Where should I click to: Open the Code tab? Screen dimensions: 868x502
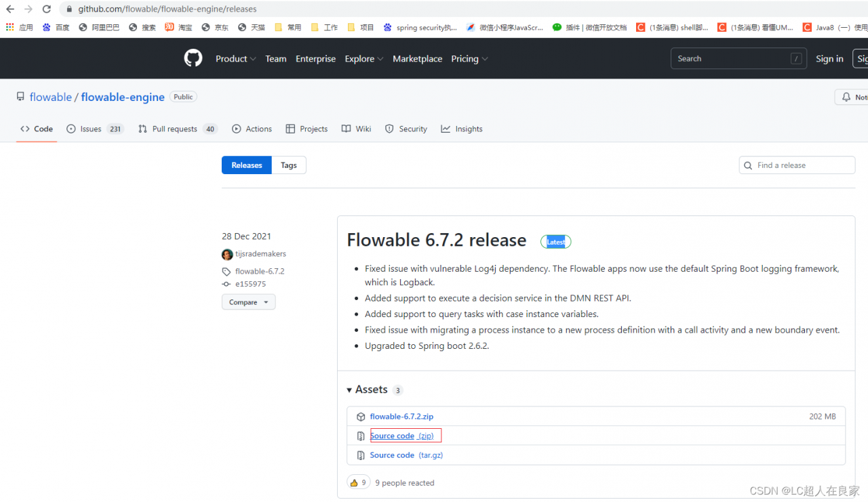[37, 129]
